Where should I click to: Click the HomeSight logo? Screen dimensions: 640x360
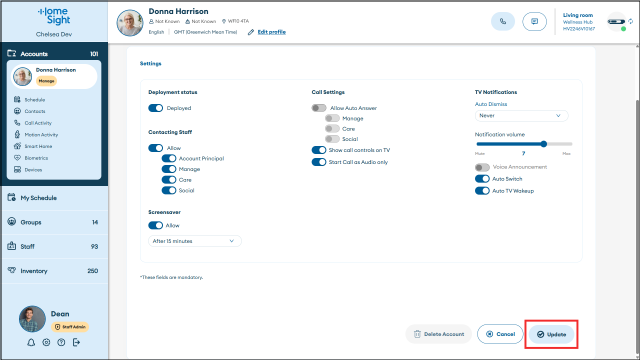pyautogui.click(x=54, y=16)
